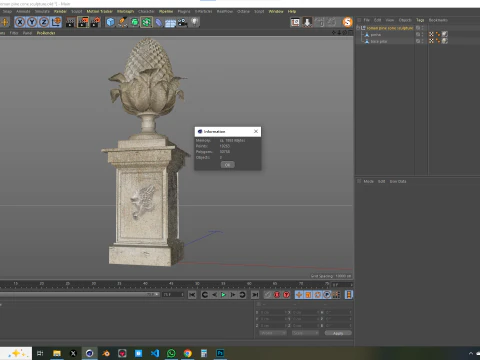480x360 pixels.
Task: Click UVW checker tag of second child
Action: coord(431,41)
